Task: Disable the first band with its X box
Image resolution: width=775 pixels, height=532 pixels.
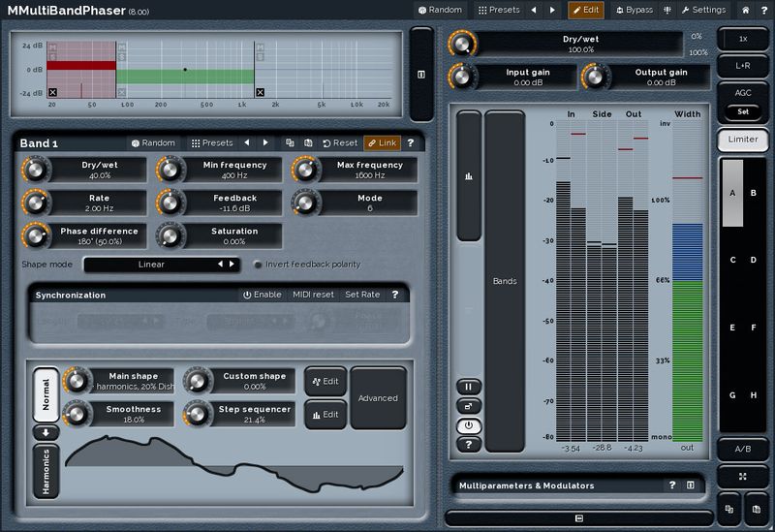Action: point(53,92)
